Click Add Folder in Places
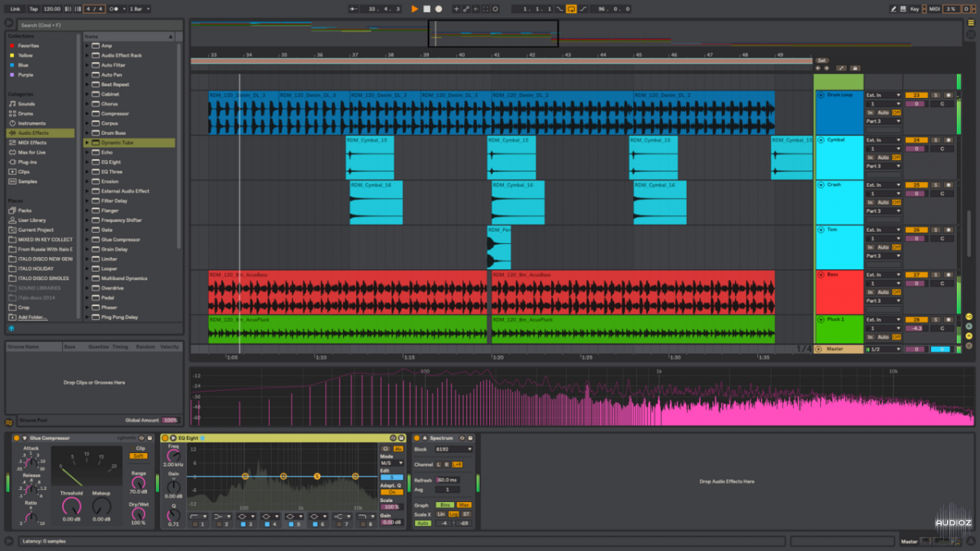The height and width of the screenshot is (551, 980). coord(33,317)
